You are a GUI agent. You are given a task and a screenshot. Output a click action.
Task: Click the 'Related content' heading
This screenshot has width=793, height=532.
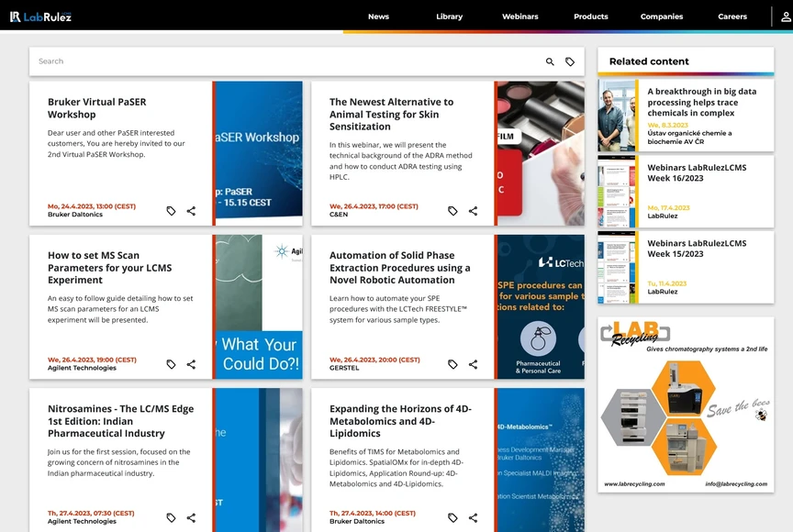(x=649, y=61)
